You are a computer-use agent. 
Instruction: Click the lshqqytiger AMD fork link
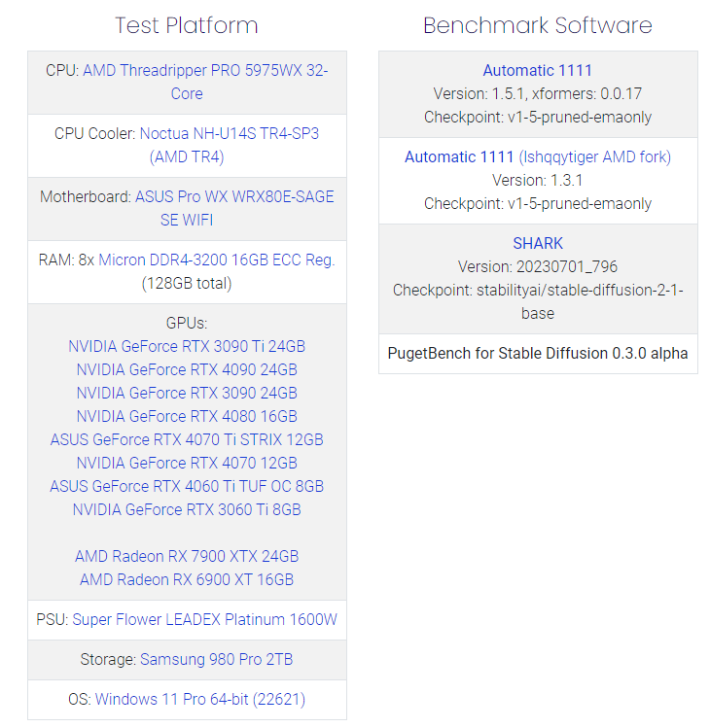[595, 156]
